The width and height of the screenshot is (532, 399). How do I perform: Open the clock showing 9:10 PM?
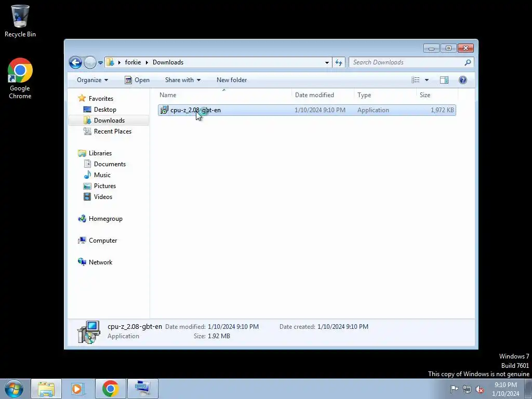click(x=506, y=389)
